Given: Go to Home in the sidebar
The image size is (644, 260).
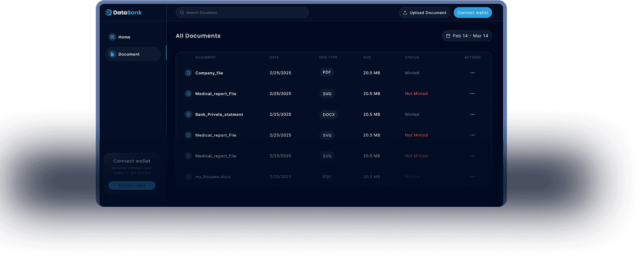Looking at the screenshot, I should (x=124, y=37).
